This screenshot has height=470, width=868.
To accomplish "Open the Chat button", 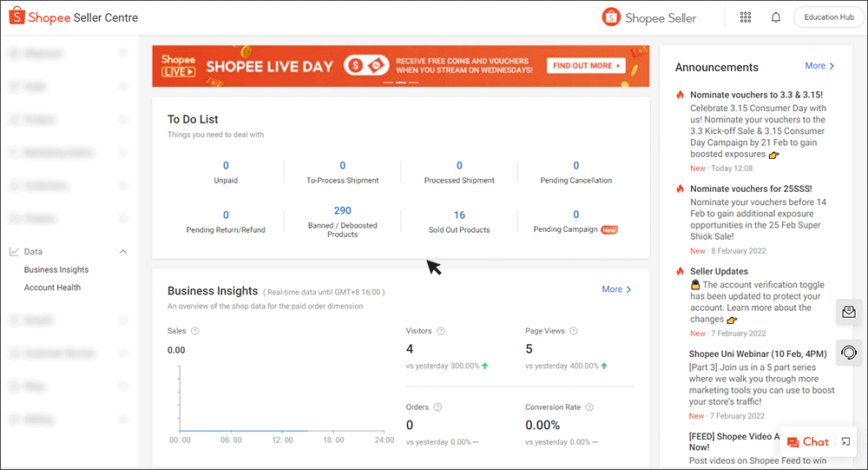I will (x=807, y=442).
